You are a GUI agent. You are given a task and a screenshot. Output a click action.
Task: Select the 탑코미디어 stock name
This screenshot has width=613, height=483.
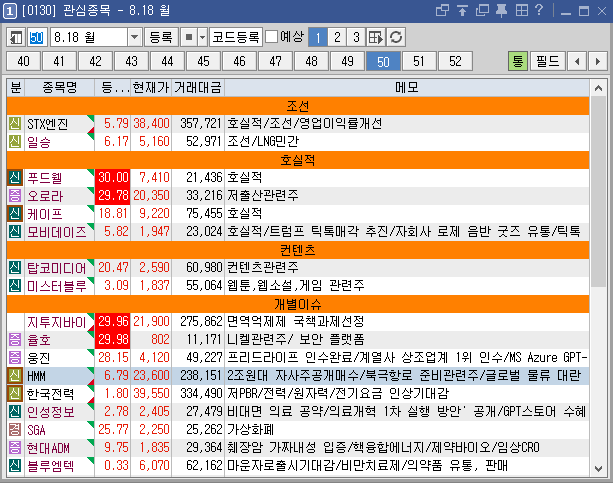pos(56,268)
